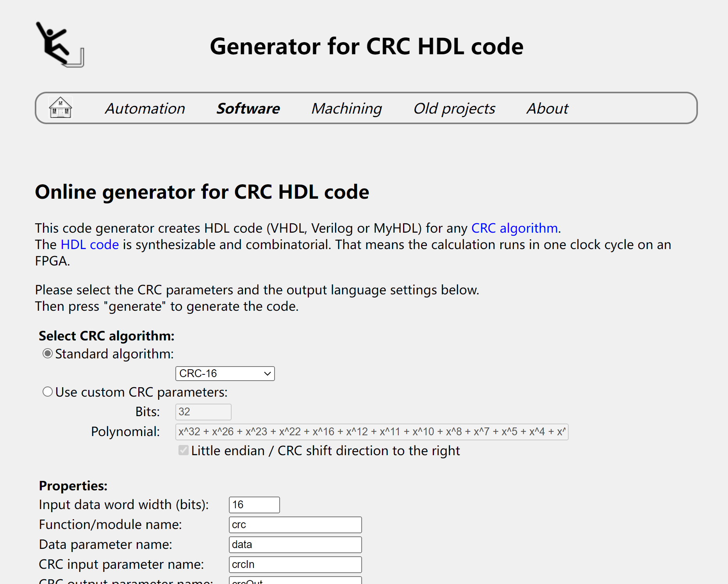Click the Data parameter name field
This screenshot has height=584, width=728.
(x=295, y=545)
